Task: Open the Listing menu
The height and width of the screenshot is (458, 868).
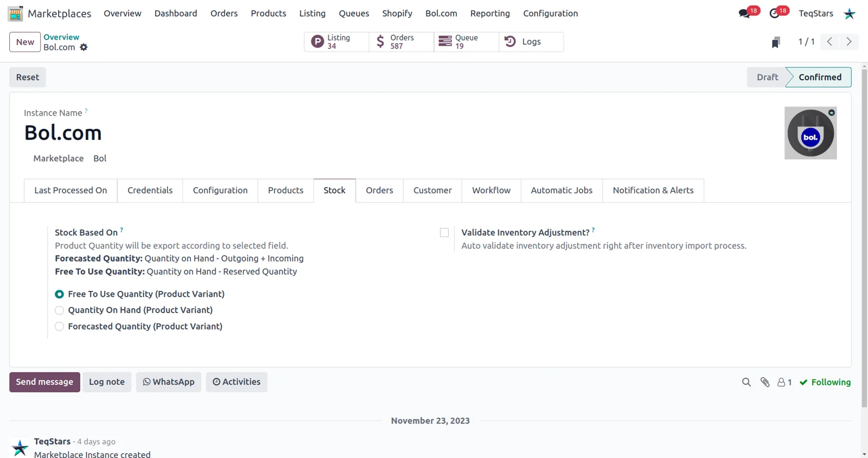Action: coord(312,14)
